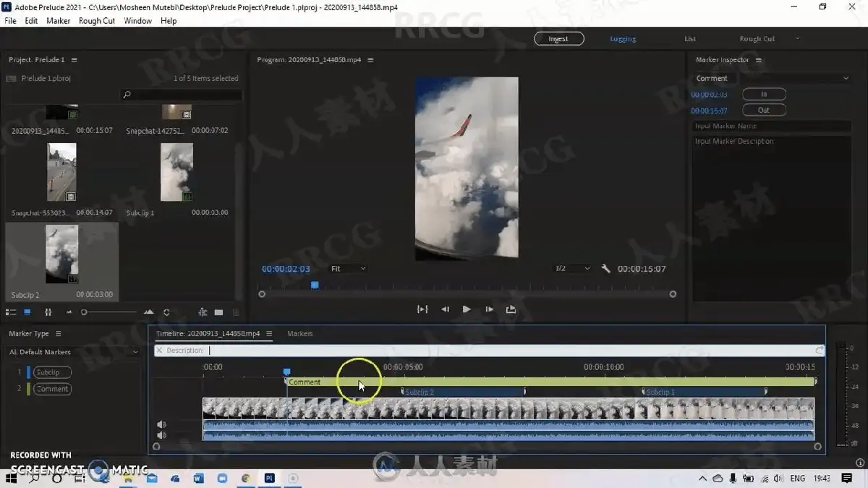Open the Edit menu

(x=31, y=21)
